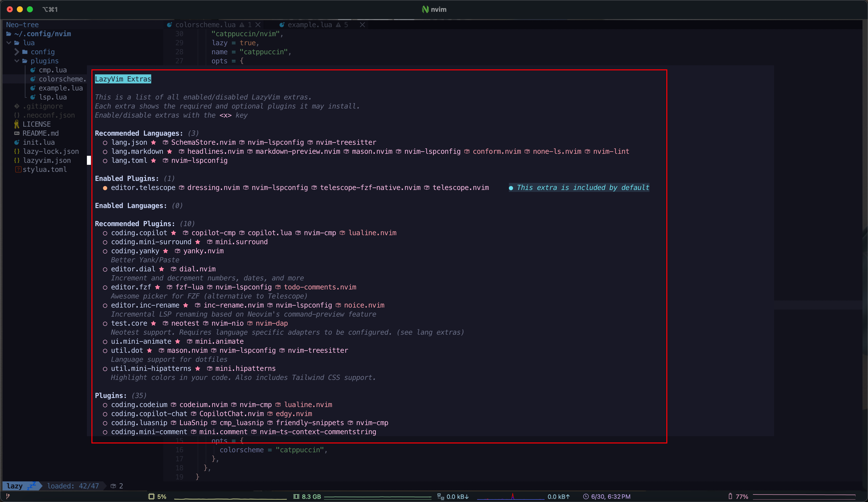Click the package icon before SchemaStore.nvim
This screenshot has height=502, width=868.
pos(166,142)
